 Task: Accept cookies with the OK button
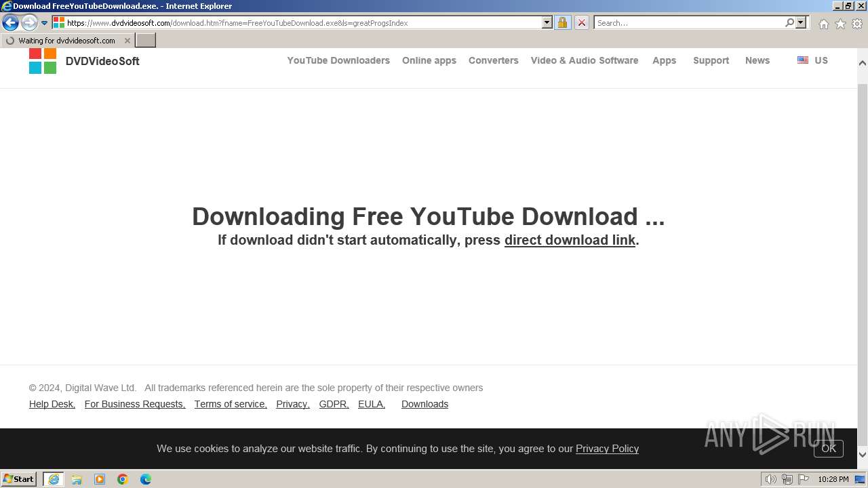829,448
